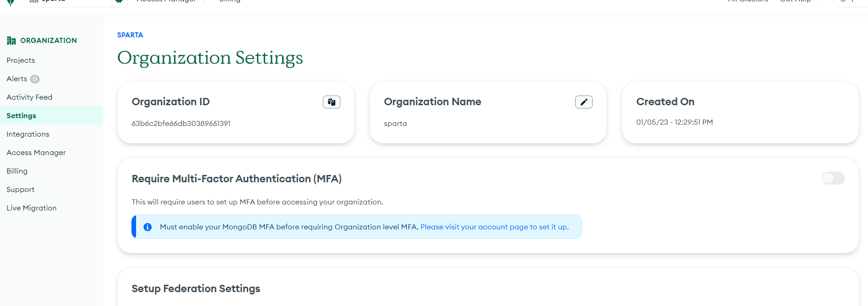
Task: Go to Activity Feed
Action: [x=30, y=97]
